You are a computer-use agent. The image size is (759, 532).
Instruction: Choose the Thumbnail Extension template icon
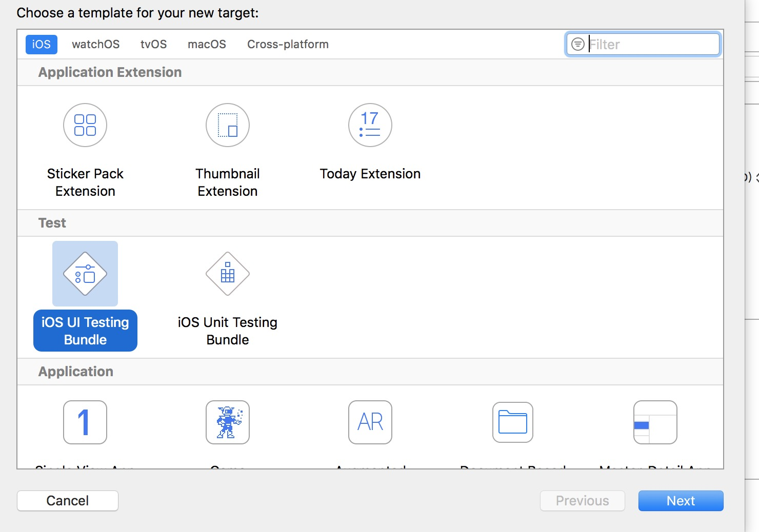tap(228, 125)
